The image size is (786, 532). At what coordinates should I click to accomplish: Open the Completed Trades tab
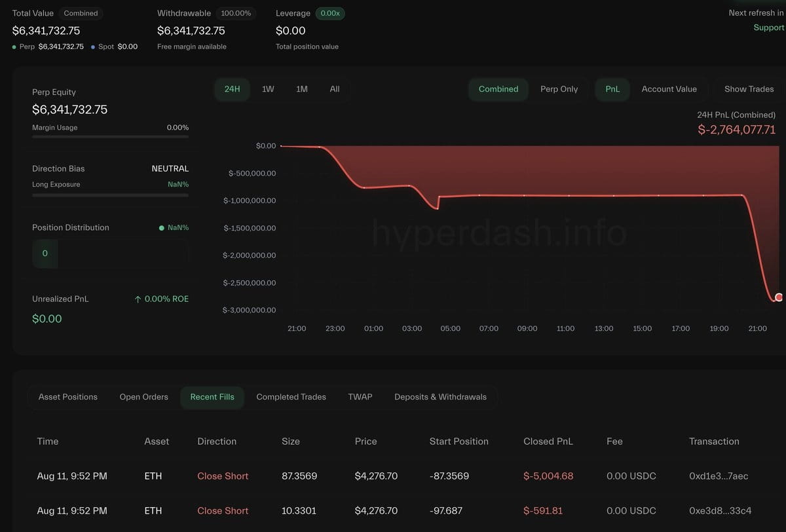(x=291, y=397)
